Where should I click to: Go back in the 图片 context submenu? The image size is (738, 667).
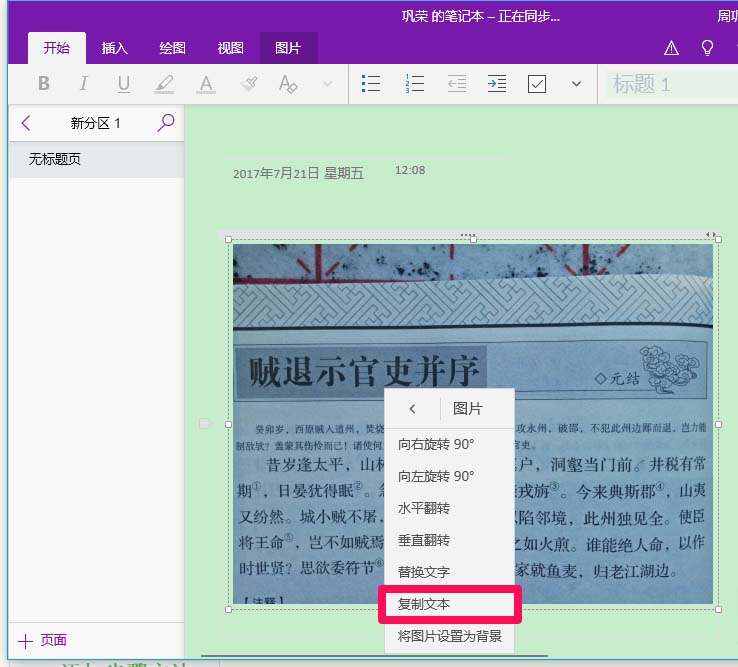tap(411, 408)
